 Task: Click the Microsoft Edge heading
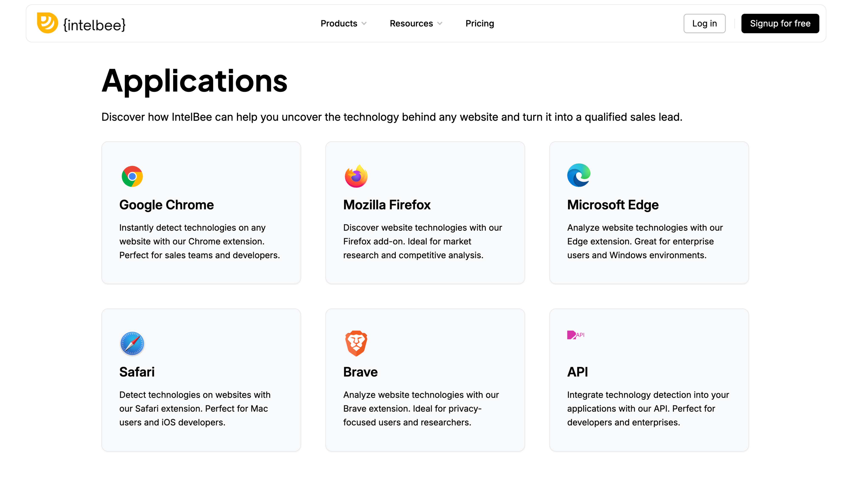click(613, 204)
